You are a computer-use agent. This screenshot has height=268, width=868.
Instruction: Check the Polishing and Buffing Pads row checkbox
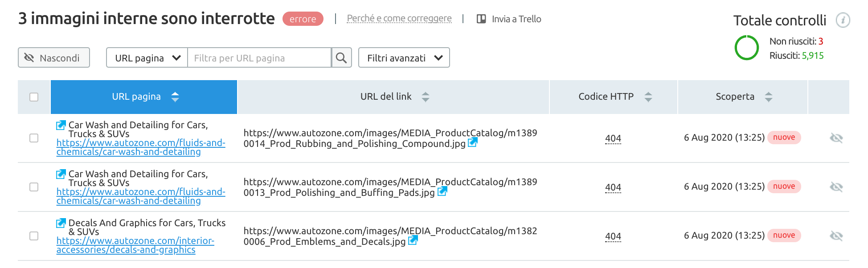(34, 187)
